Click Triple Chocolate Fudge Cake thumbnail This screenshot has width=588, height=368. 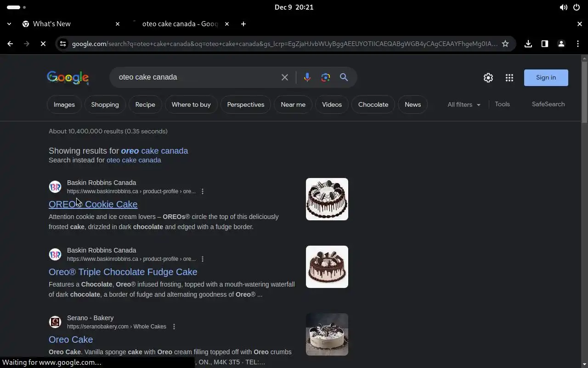(x=327, y=267)
